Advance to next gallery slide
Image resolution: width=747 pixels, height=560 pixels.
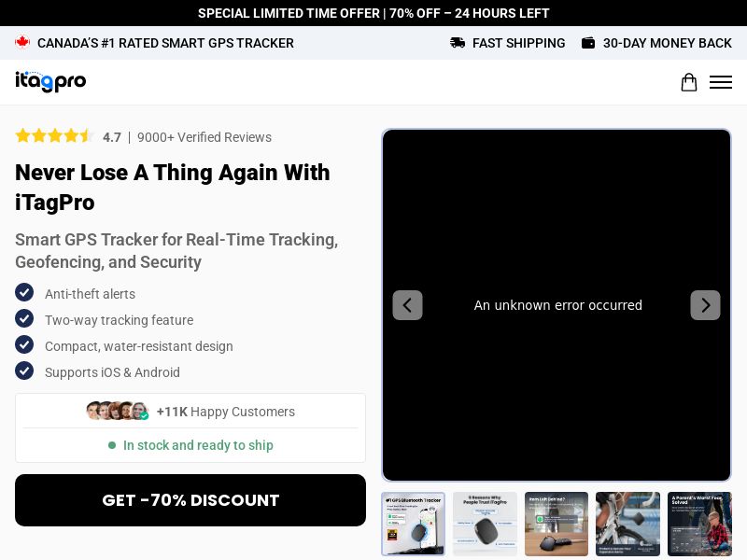[x=705, y=305]
